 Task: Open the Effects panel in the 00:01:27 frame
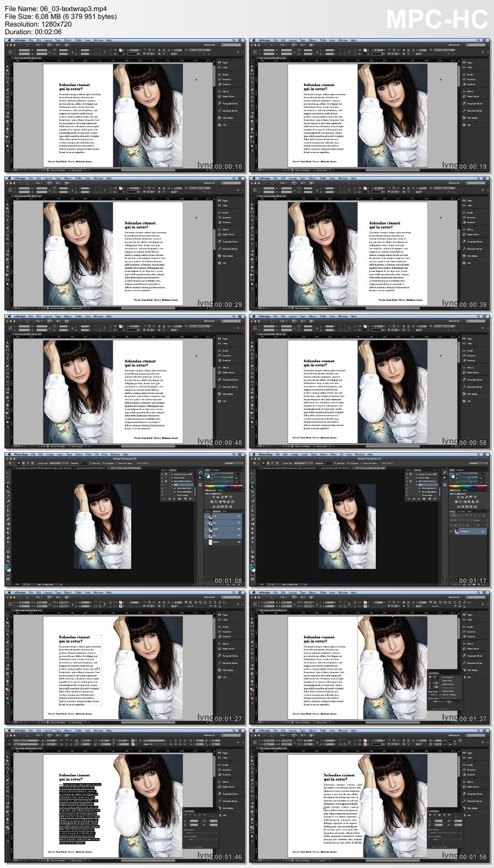225,644
